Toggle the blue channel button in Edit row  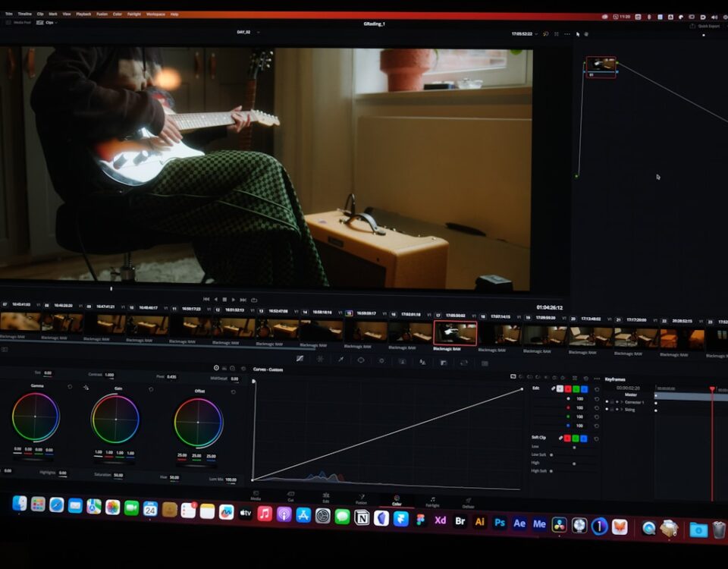pos(585,388)
